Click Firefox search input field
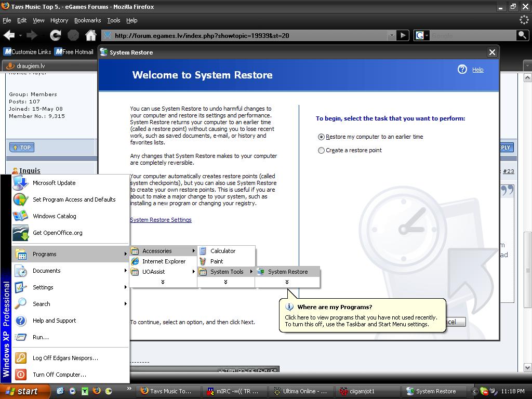The width and height of the screenshot is (532, 399). [x=473, y=35]
